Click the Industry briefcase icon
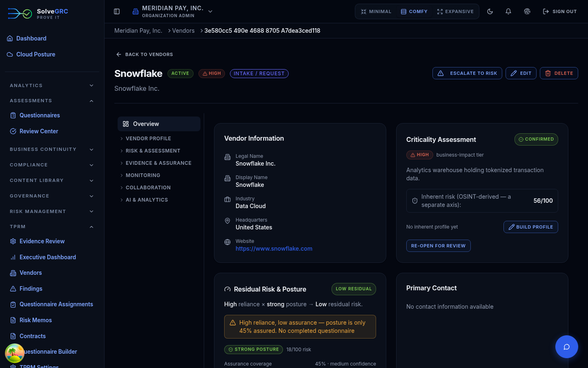The image size is (588, 368). coord(227,200)
